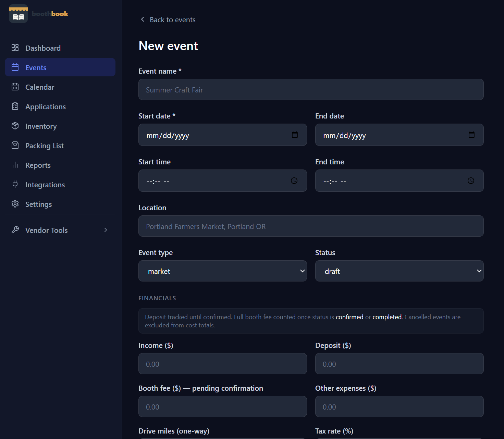
Task: Click the Start date * label
Action: click(157, 116)
